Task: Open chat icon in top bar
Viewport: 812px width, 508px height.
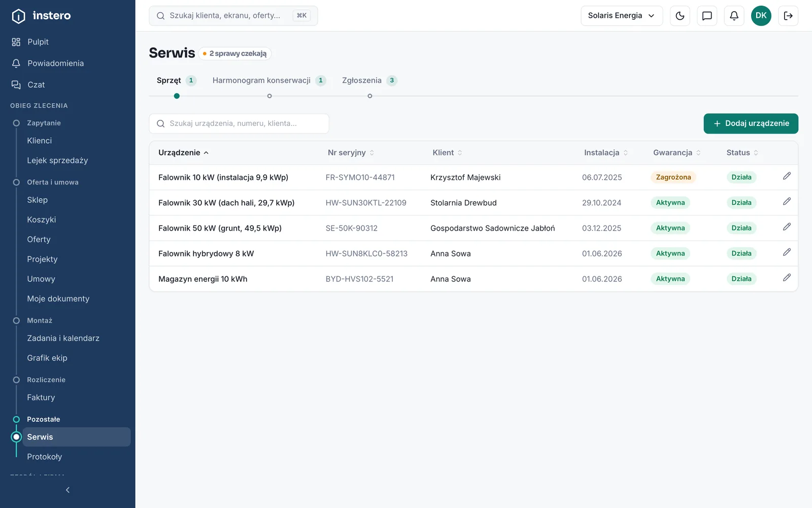Action: click(x=707, y=16)
